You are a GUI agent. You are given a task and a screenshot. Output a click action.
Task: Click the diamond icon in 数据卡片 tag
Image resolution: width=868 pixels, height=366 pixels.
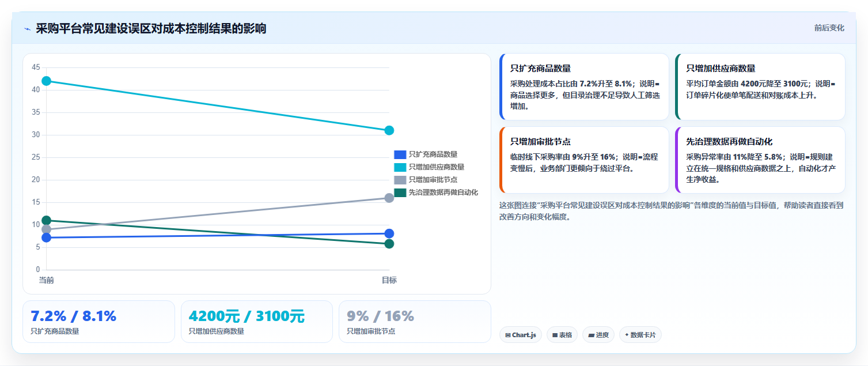click(x=627, y=335)
